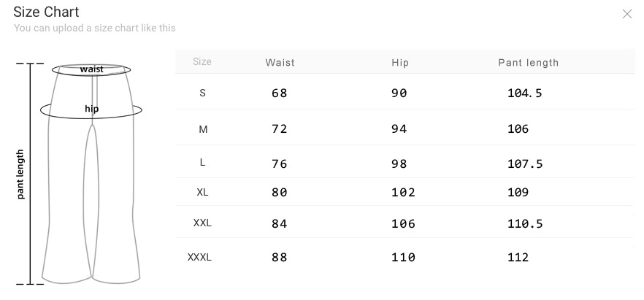Select the M size row label
The image size is (644, 300).
pos(203,129)
